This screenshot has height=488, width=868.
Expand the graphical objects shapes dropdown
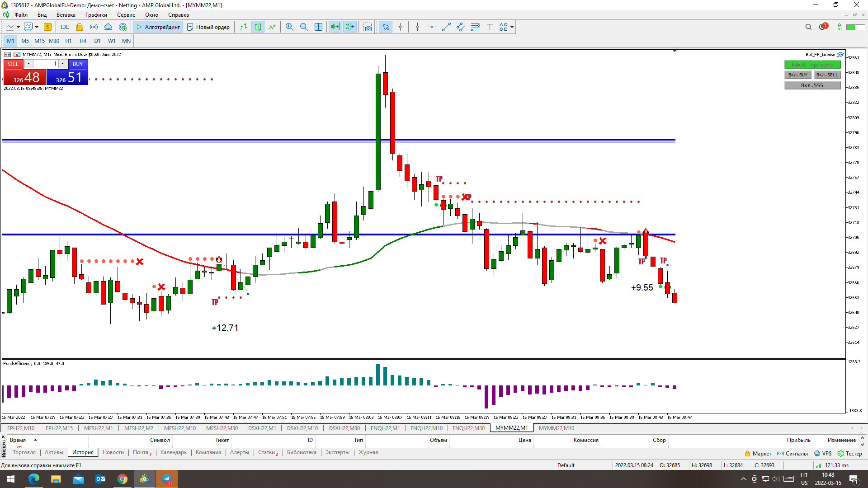coord(512,27)
